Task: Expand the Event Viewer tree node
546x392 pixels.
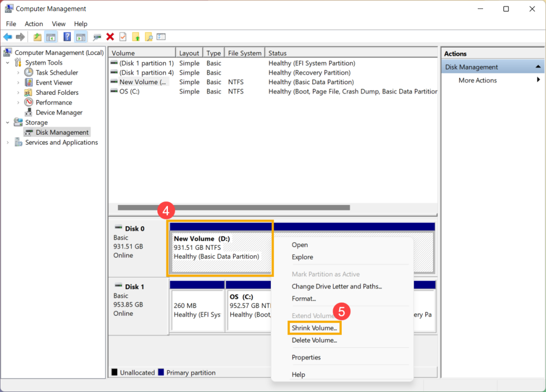Action: (18, 83)
